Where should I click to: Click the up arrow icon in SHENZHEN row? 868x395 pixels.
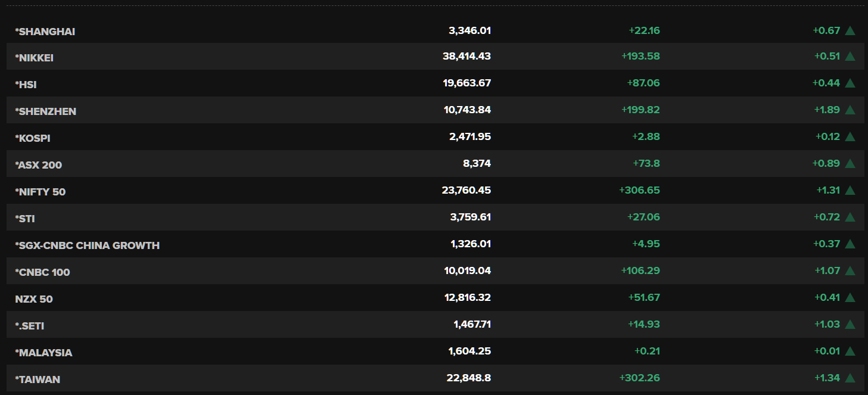click(850, 110)
